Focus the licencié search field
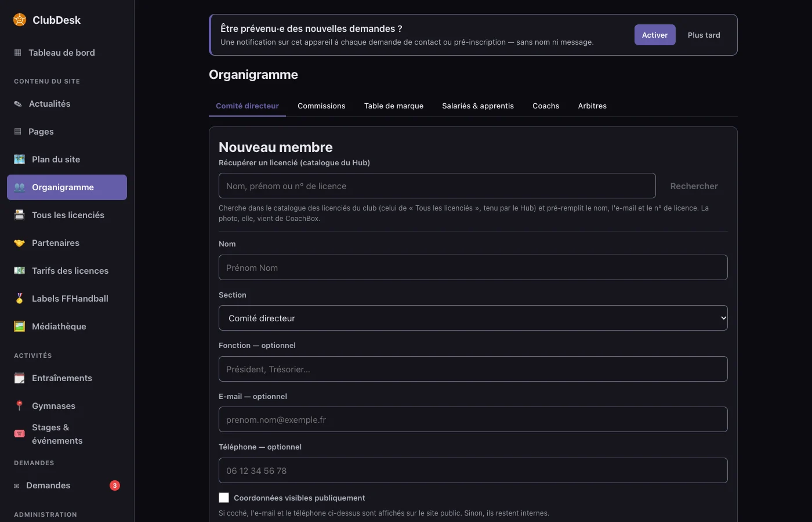The image size is (812, 522). (437, 186)
